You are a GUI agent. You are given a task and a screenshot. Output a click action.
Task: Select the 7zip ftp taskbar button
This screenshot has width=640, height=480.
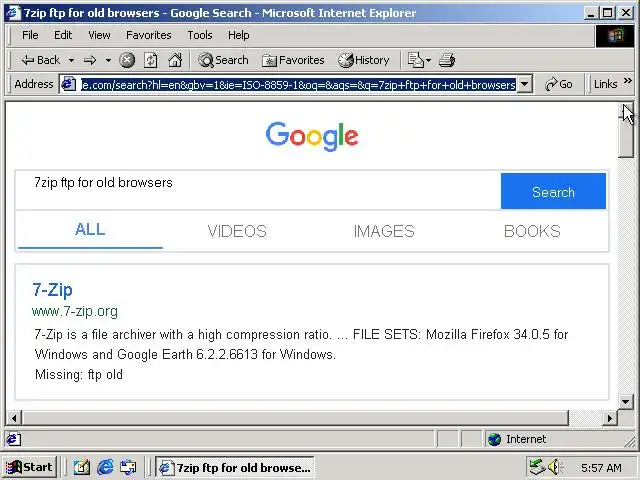pos(235,467)
